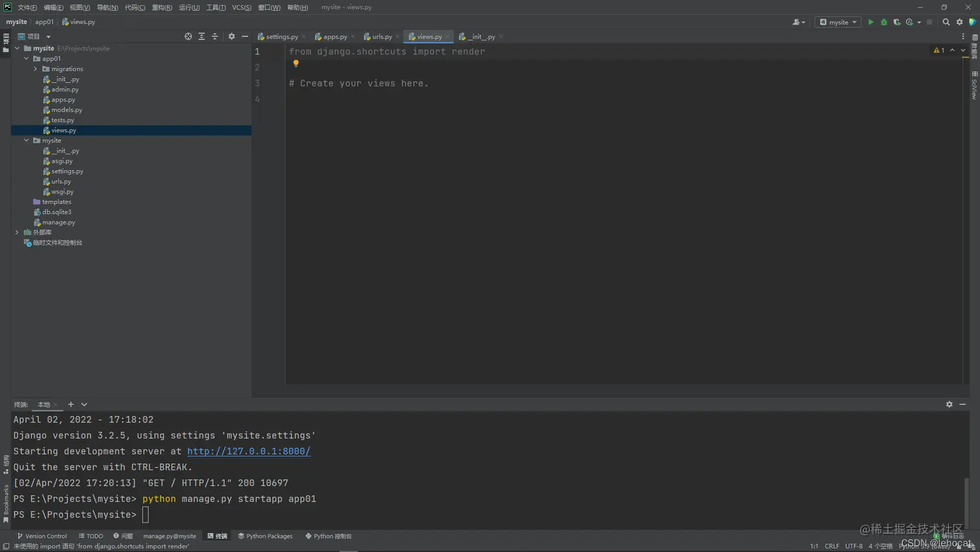980x552 pixels.
Task: Open Project panel options gear
Action: [x=231, y=36]
